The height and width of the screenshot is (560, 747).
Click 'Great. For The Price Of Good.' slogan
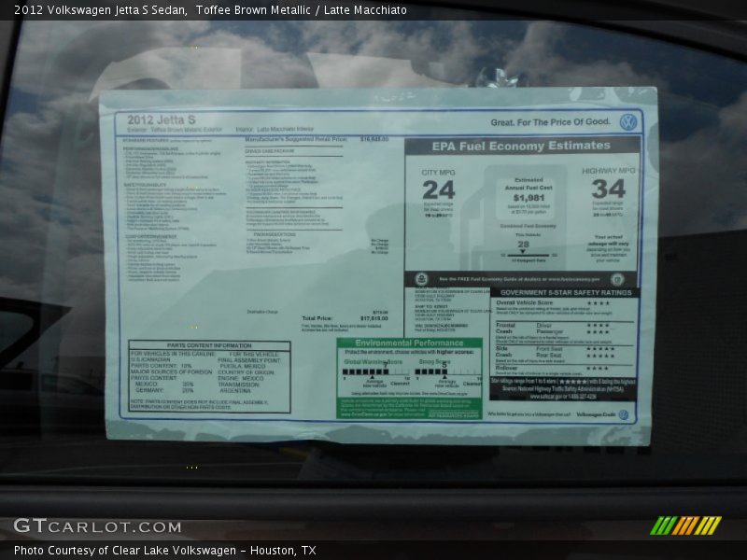[x=550, y=122]
